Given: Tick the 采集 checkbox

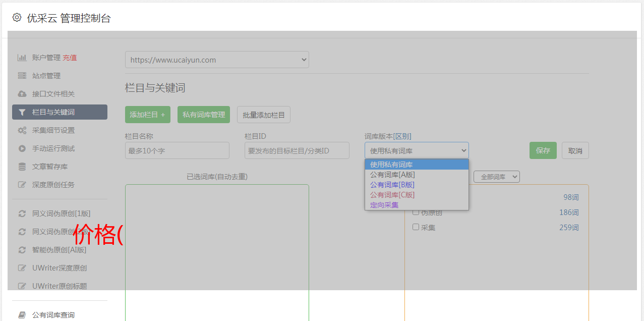Looking at the screenshot, I should point(416,227).
